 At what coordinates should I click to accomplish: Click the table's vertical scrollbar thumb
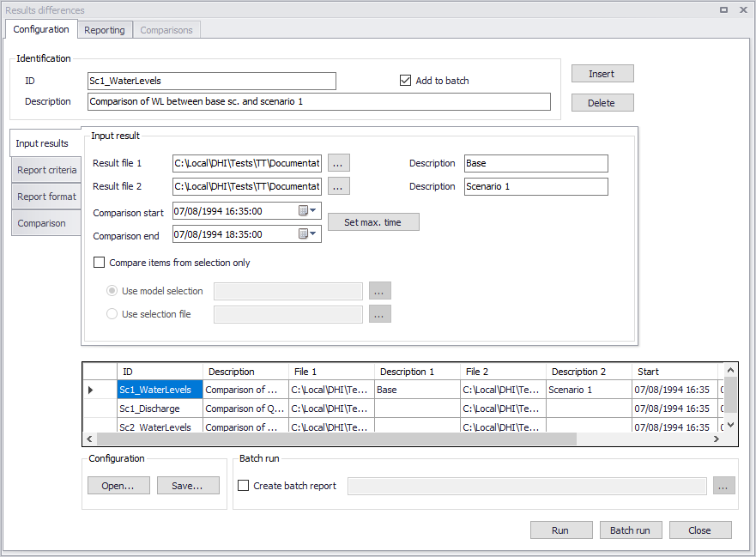point(730,395)
